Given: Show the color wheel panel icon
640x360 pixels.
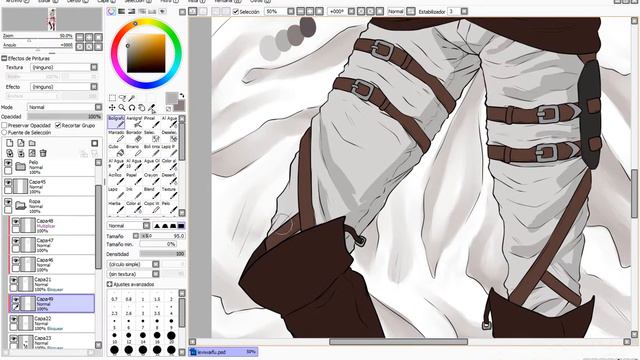Looking at the screenshot, I should point(111,12).
